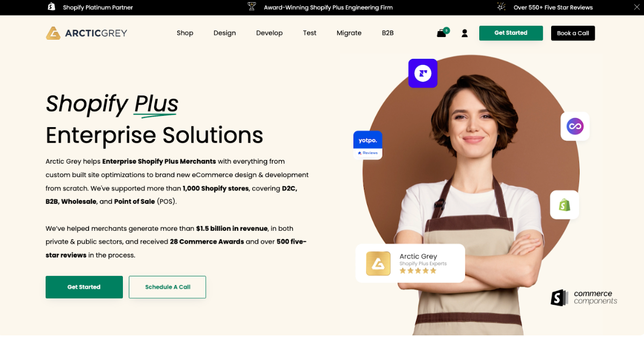Click the five-star rating on Arctic Grey card
Viewport: 644px width, 337px height.
click(418, 271)
